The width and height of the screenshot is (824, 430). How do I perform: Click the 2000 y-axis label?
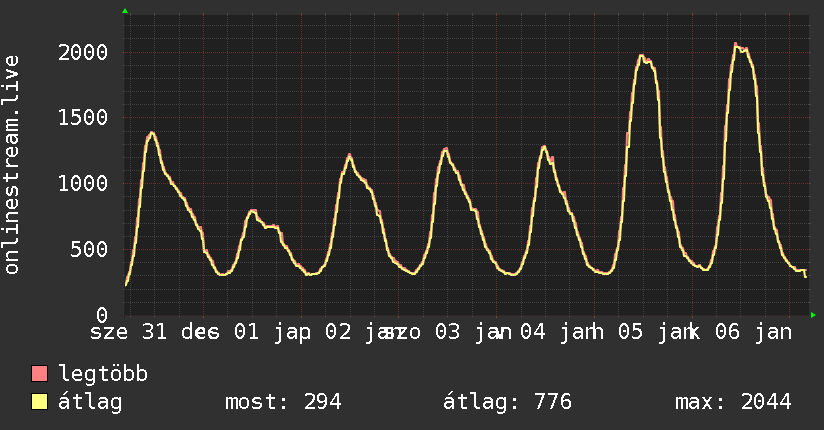(83, 53)
